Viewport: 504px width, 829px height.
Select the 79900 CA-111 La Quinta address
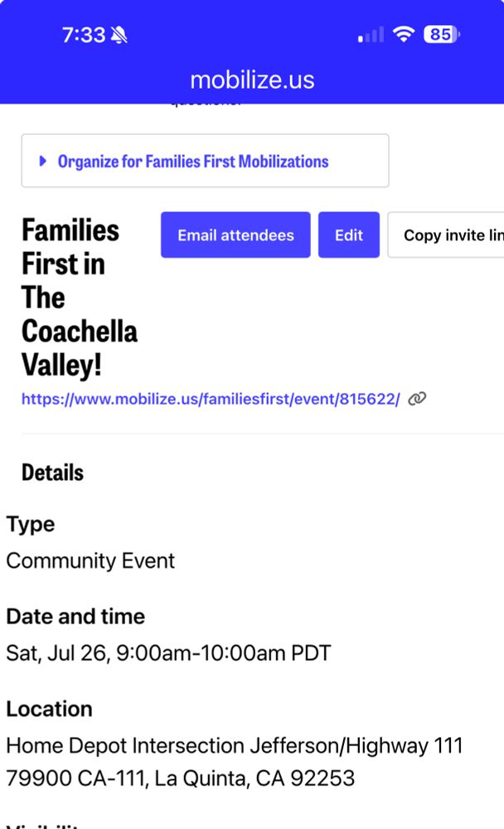[180, 778]
